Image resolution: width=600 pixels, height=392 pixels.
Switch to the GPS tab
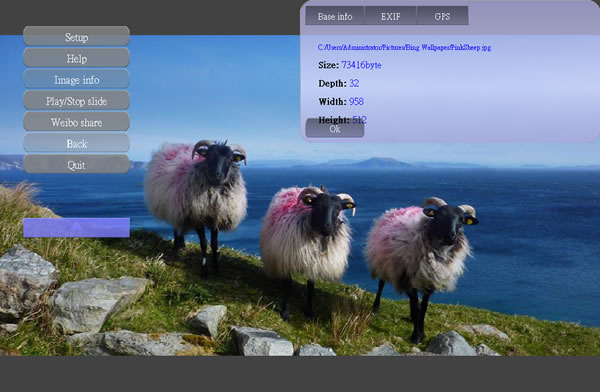point(442,16)
